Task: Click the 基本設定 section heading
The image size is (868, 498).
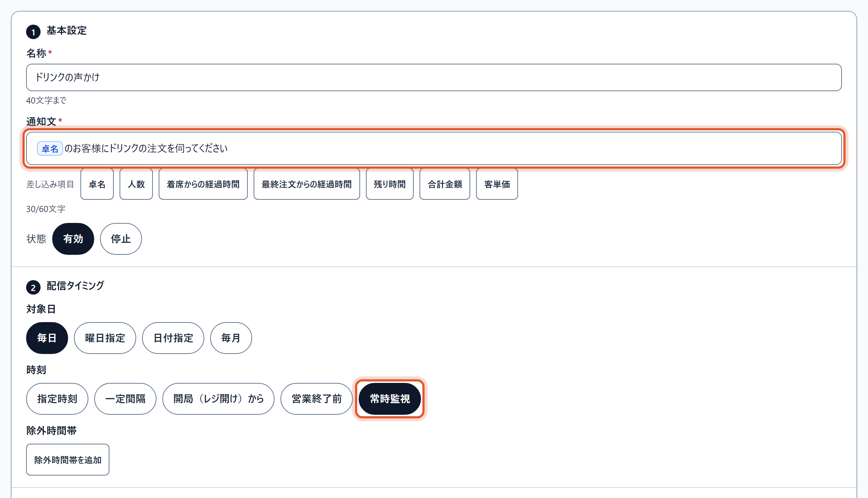Action: [x=67, y=31]
